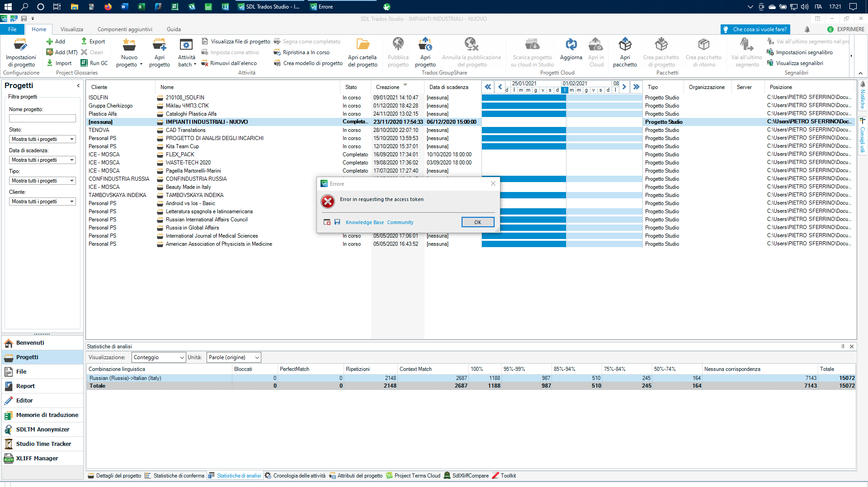Click Import in Project Glossaries
Screen dimensions: 868x487
point(59,63)
